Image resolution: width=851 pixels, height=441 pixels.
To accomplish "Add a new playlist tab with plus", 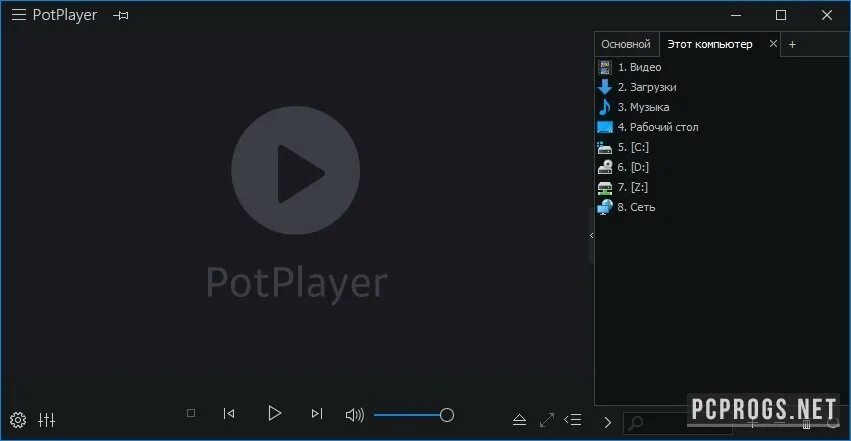I will pos(792,44).
